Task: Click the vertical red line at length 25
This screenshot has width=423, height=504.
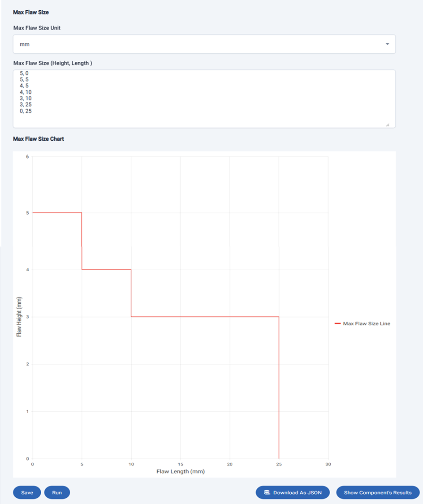Action: pyautogui.click(x=279, y=385)
